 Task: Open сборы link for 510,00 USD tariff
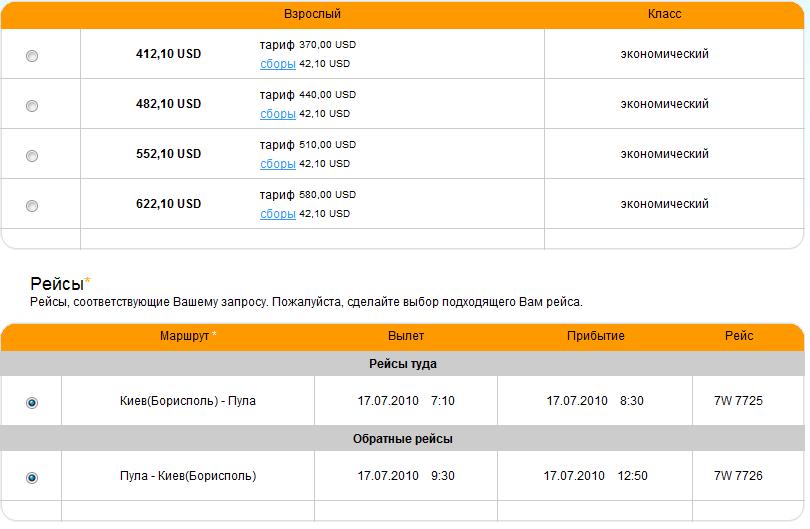point(277,164)
